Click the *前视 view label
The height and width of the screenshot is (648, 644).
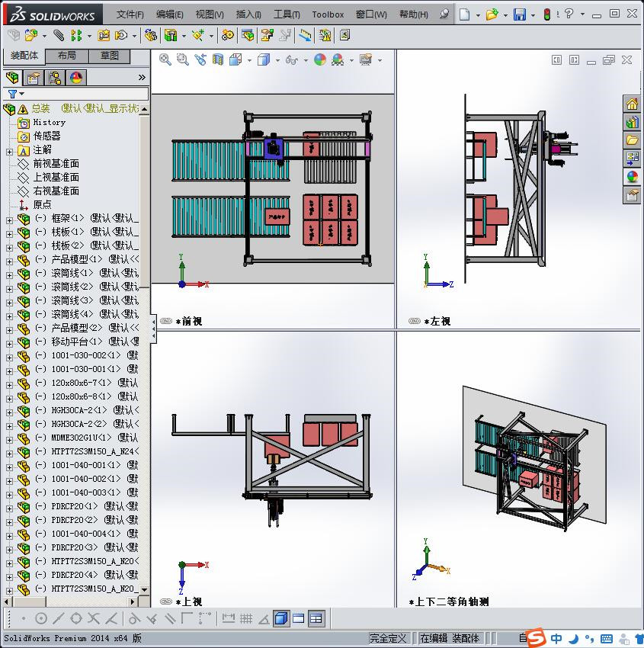189,321
